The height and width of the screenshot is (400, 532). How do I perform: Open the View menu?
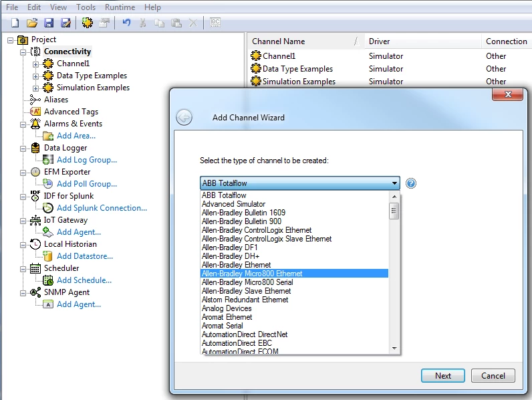[x=58, y=7]
